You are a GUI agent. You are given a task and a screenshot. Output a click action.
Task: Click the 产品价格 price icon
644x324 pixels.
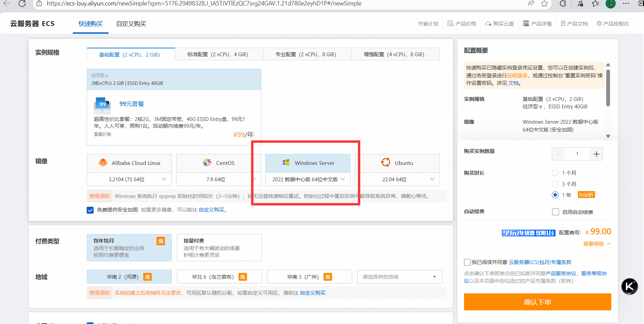[450, 24]
